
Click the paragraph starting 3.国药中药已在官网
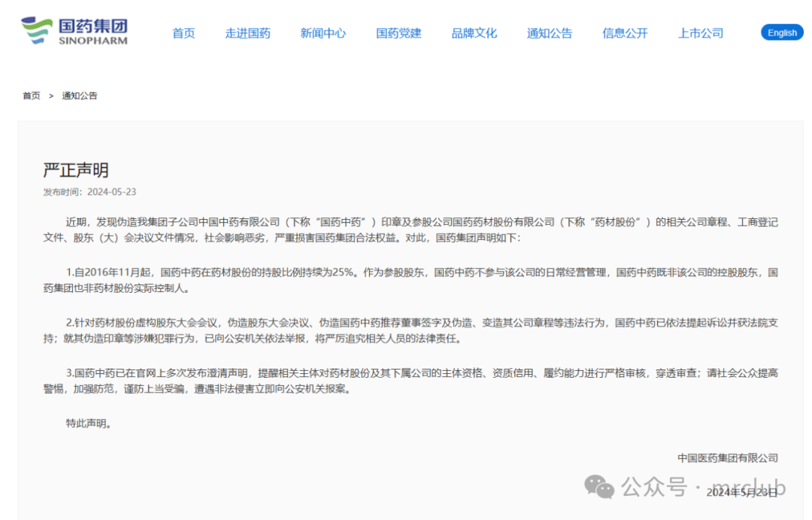(411, 381)
